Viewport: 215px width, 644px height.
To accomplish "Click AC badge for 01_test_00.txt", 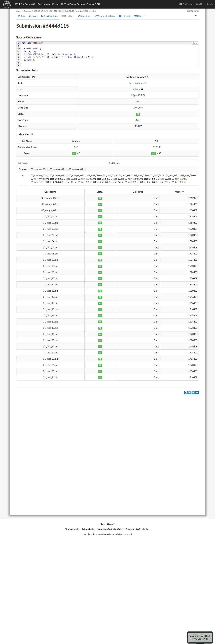I will coord(100,217).
